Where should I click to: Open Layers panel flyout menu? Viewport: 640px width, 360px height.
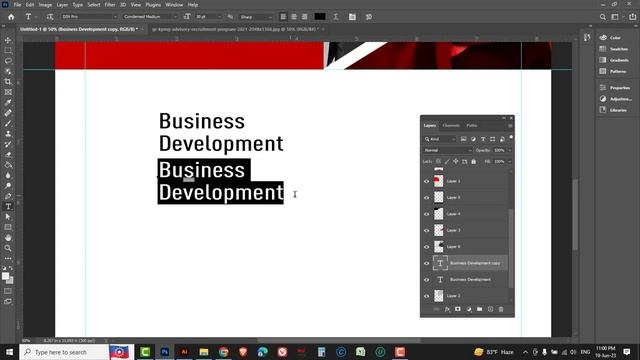coord(510,126)
